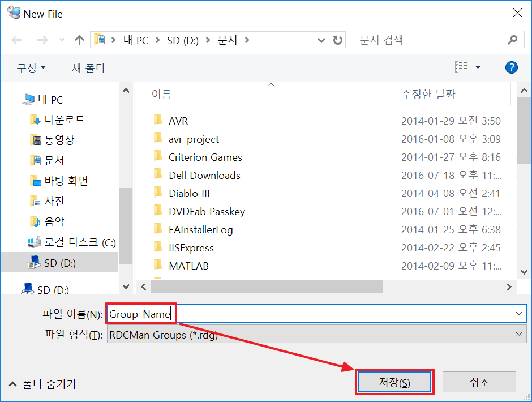Collapse folders with 폴더 숨기기
The width and height of the screenshot is (532, 402).
(x=42, y=384)
